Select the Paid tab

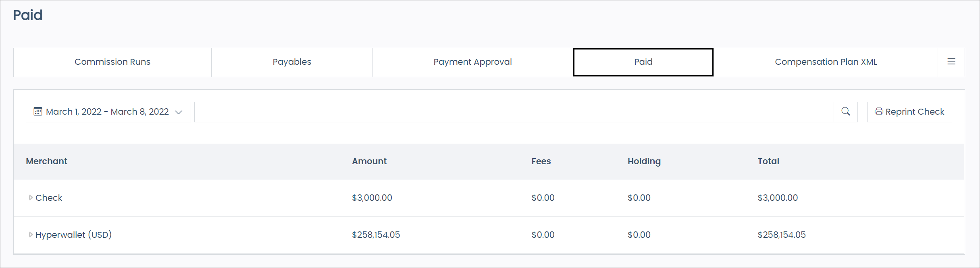(643, 62)
